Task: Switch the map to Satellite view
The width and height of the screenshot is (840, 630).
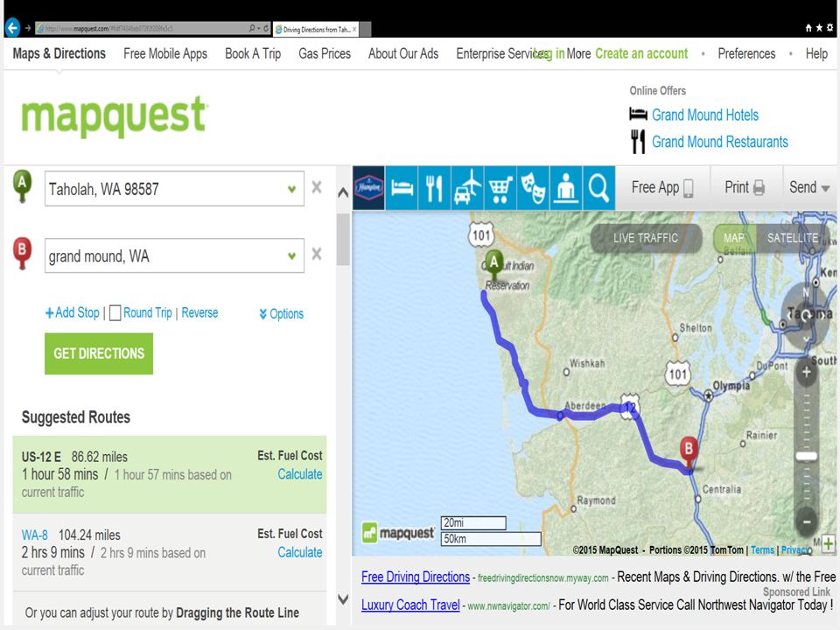Action: pyautogui.click(x=793, y=238)
